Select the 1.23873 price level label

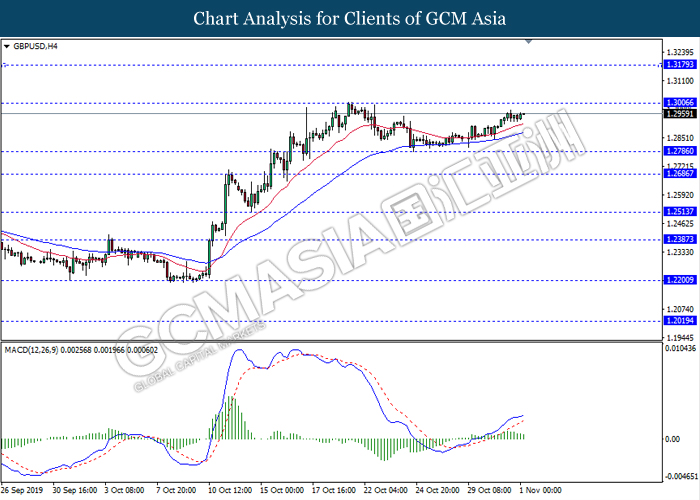pyautogui.click(x=680, y=239)
